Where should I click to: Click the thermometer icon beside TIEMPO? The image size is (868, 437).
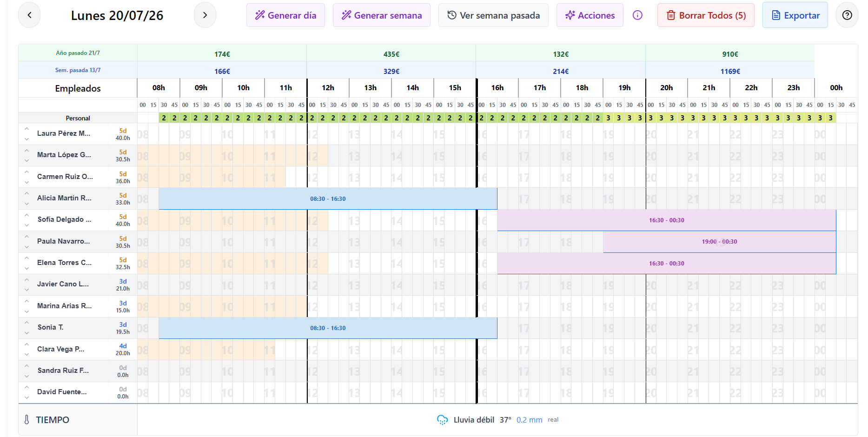(27, 420)
